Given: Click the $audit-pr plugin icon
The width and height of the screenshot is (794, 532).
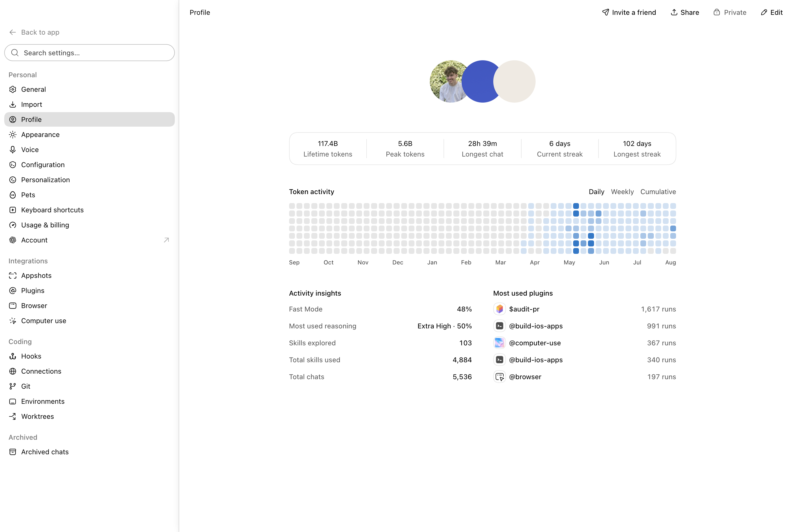Looking at the screenshot, I should coord(499,309).
